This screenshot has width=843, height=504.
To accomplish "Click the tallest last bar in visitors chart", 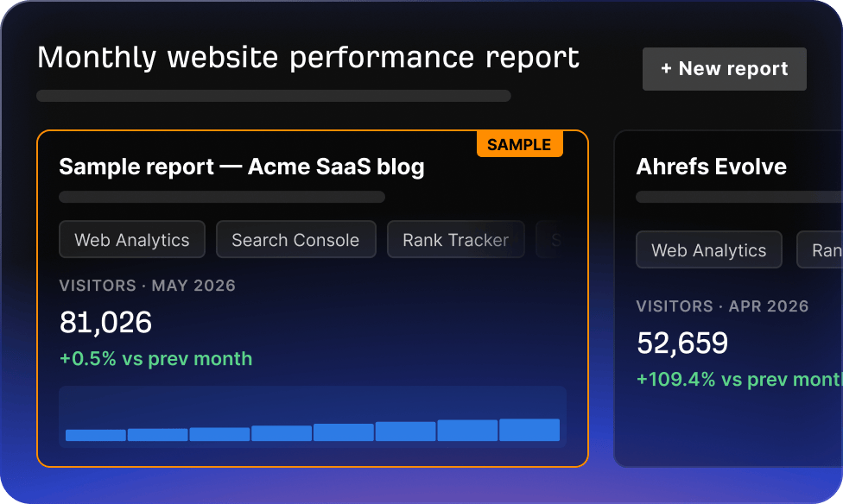I will 529,430.
